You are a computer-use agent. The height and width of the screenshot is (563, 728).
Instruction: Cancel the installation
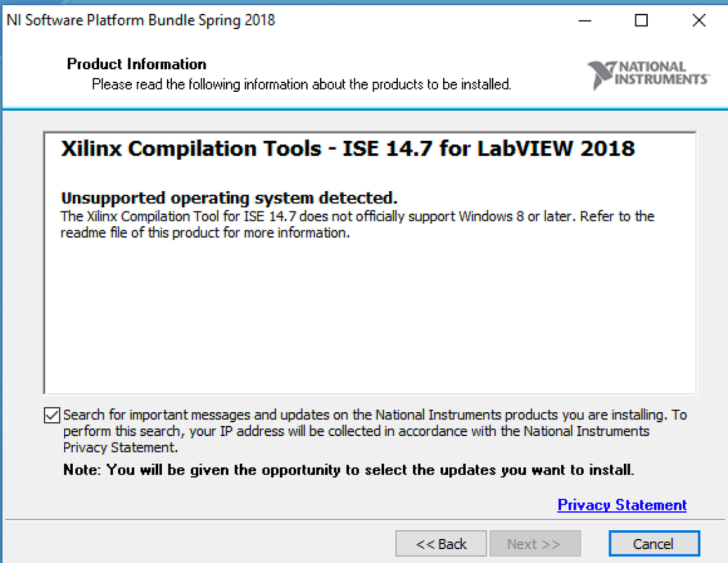coord(654,543)
